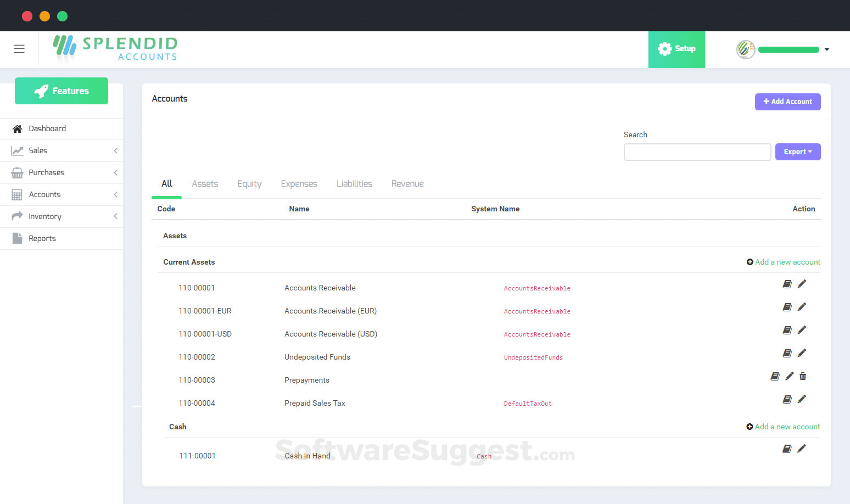Click the Add Account button
This screenshot has height=504, width=850.
pos(787,102)
